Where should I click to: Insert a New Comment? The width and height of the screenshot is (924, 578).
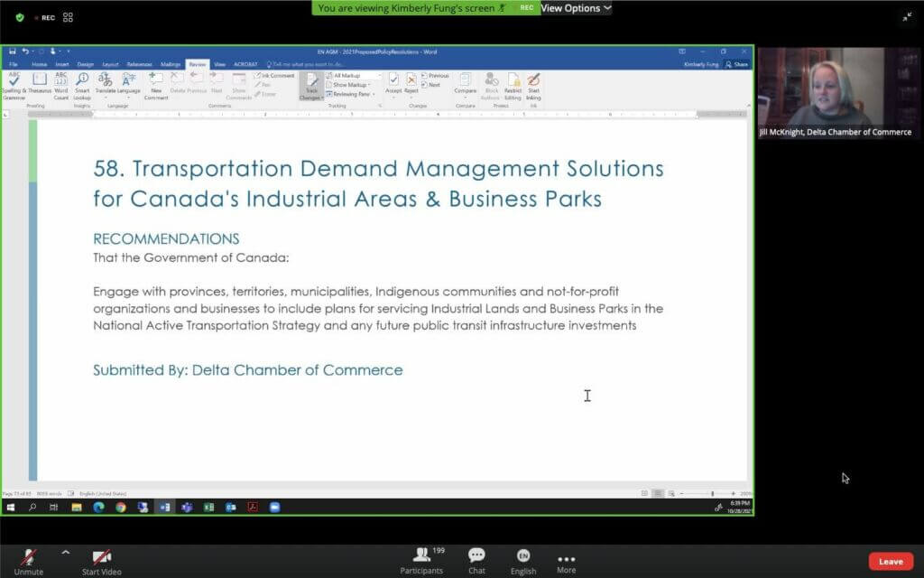[155, 86]
